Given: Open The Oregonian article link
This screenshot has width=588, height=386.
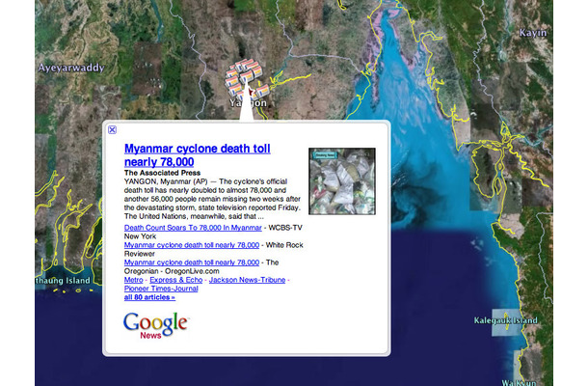Looking at the screenshot, I should (192, 262).
